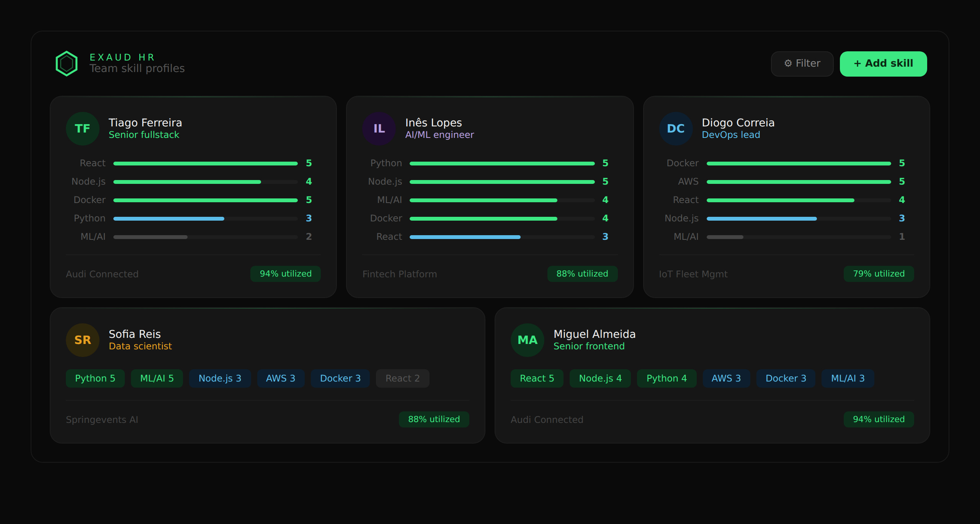The width and height of the screenshot is (980, 524).
Task: Click Diogo's ML/AI skill bar
Action: tap(799, 237)
